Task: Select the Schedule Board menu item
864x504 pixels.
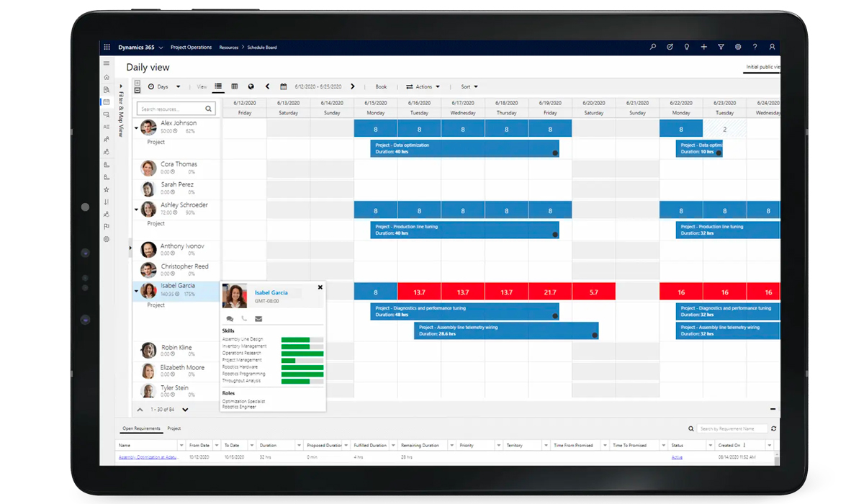Action: pos(261,47)
